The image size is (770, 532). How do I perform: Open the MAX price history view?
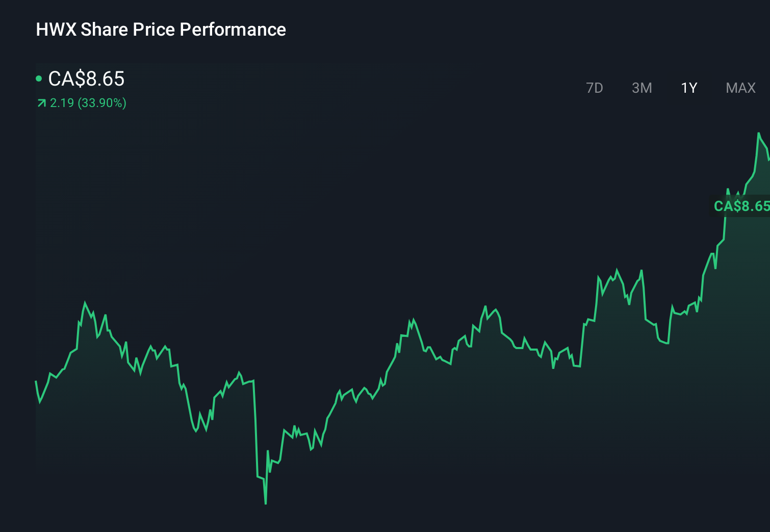740,88
